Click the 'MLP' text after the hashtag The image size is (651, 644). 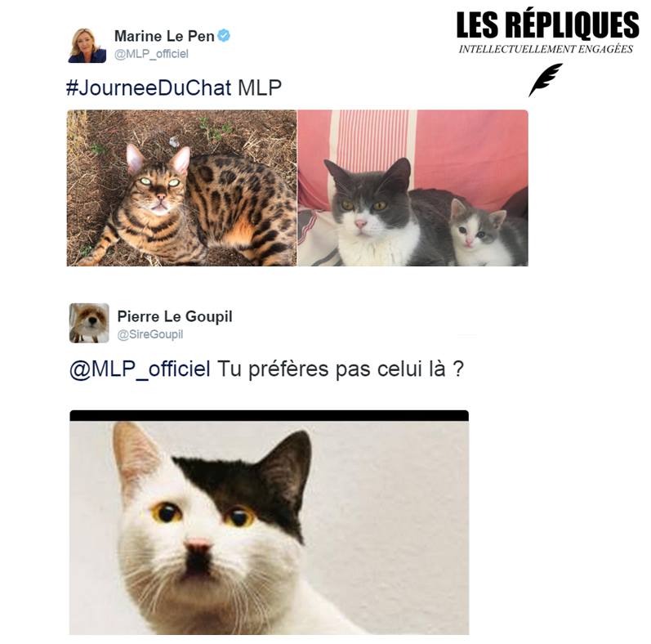[x=260, y=88]
